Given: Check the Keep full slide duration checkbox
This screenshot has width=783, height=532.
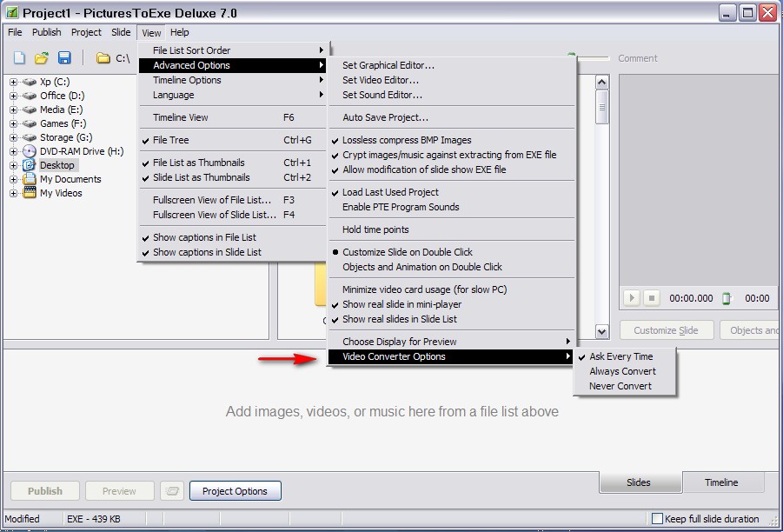Looking at the screenshot, I should click(x=658, y=519).
